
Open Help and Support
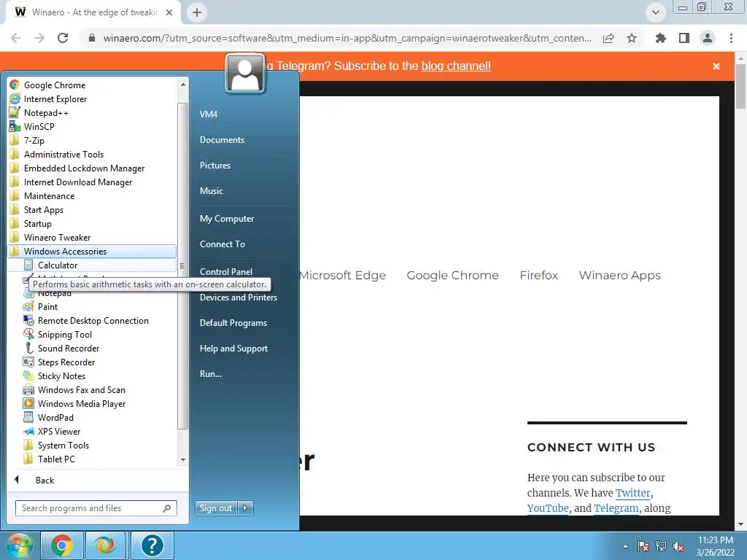coord(234,349)
